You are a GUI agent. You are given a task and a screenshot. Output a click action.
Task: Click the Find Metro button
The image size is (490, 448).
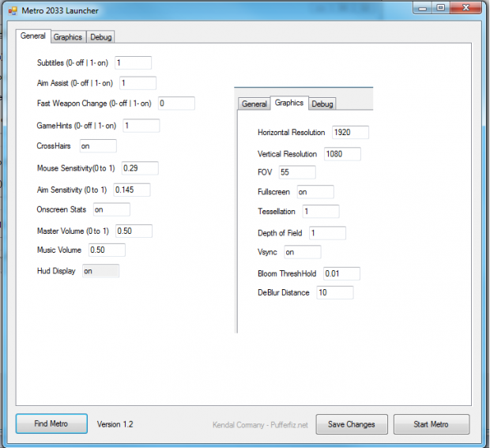51,424
